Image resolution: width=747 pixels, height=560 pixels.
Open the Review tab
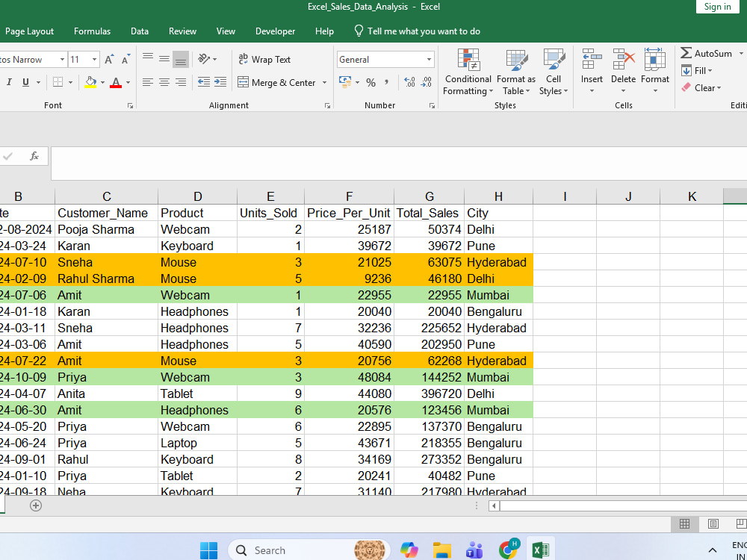click(x=182, y=31)
